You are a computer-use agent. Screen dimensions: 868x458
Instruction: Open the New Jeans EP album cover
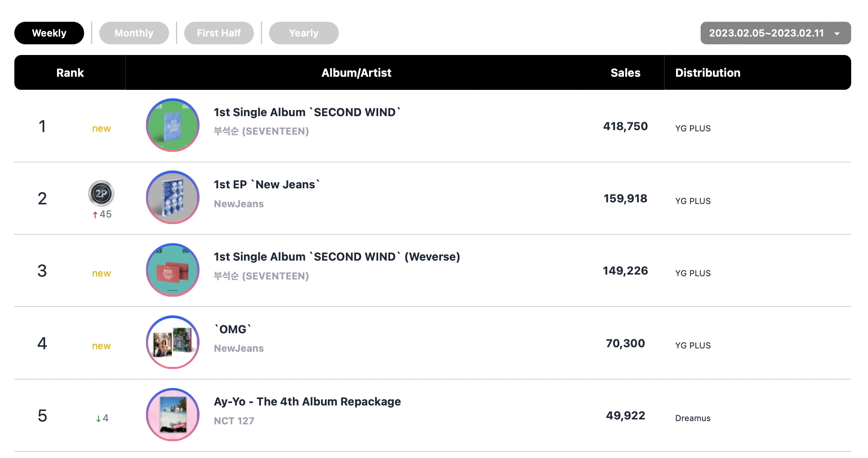pos(173,197)
